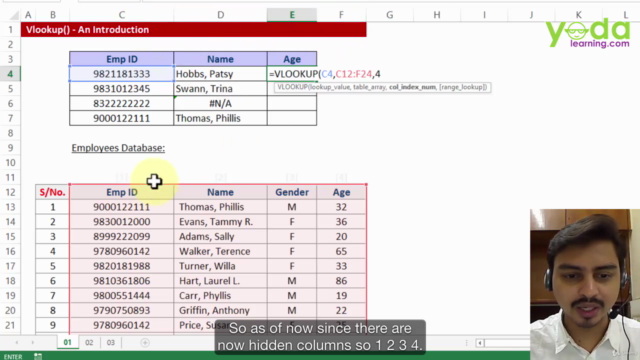The width and height of the screenshot is (640, 360).
Task: Select row 4 header
Action: pyautogui.click(x=10, y=74)
